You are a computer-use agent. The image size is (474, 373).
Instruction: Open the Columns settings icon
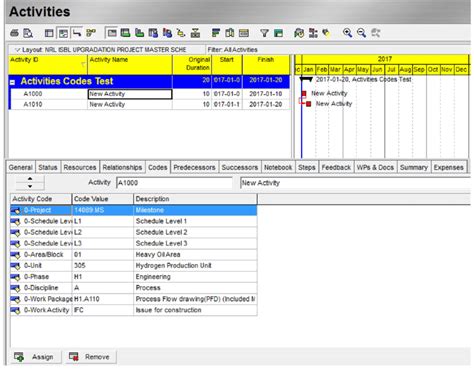click(230, 33)
